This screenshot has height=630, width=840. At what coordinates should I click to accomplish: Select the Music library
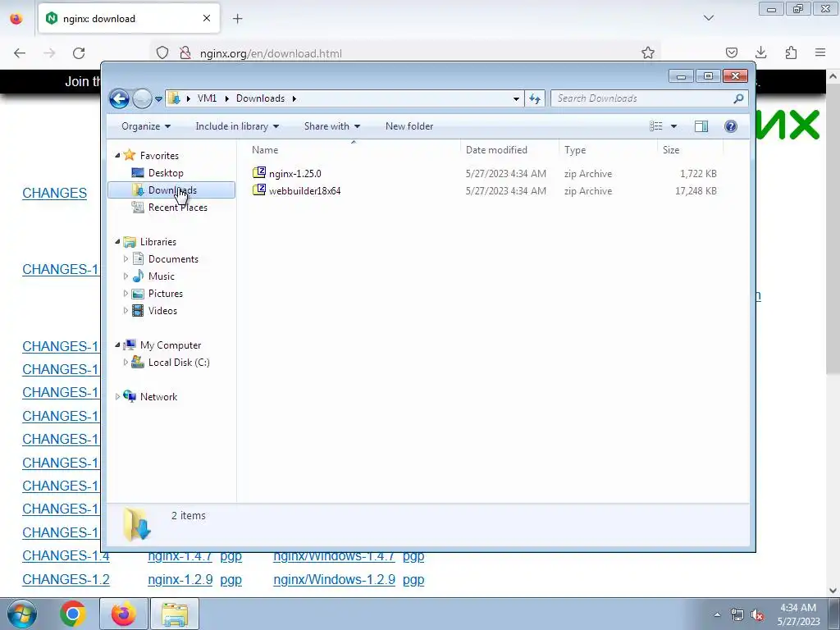[x=162, y=276]
